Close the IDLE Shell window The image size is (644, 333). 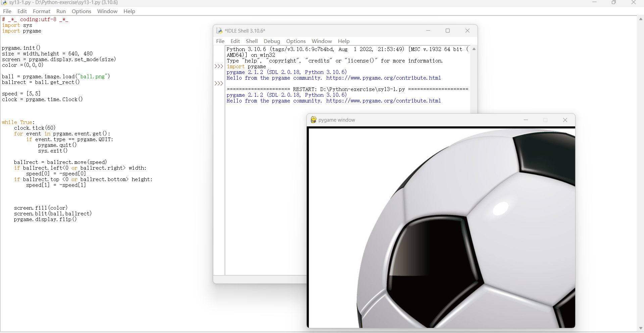coord(467,31)
